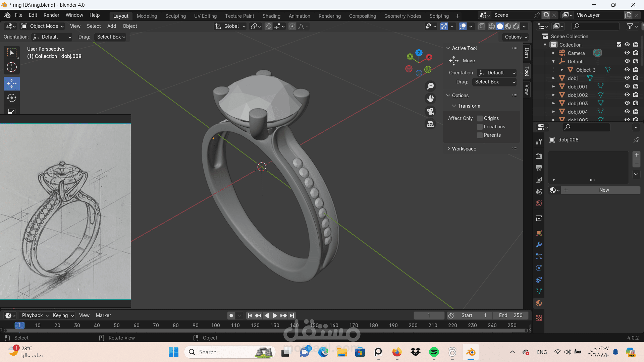Click the play animation button
644x362 pixels.
click(x=275, y=315)
